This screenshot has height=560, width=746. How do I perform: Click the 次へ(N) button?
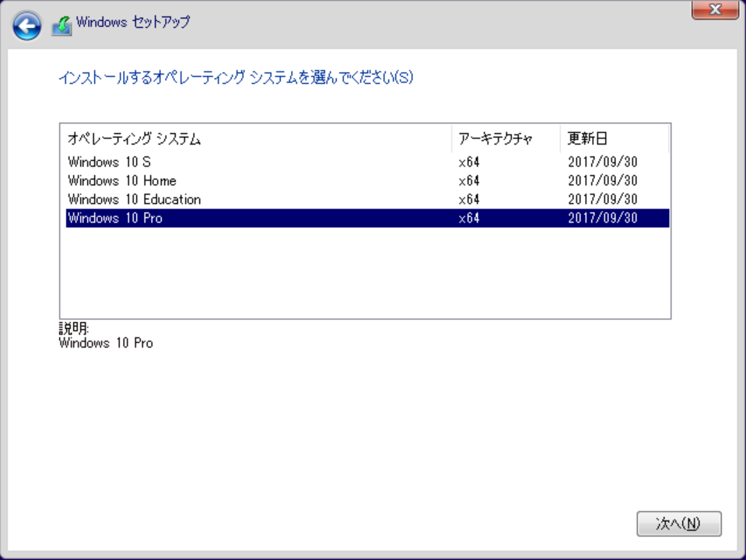pos(679,523)
